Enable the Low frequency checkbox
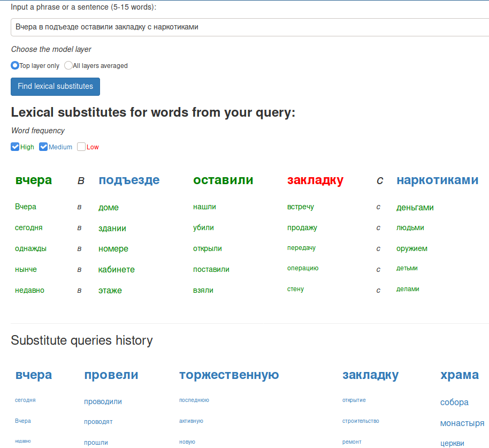 pos(81,147)
